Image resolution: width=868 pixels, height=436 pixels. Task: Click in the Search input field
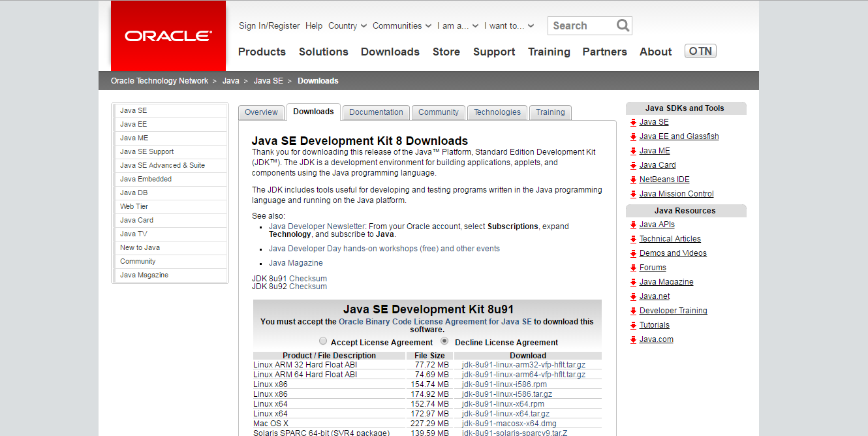[x=582, y=25]
